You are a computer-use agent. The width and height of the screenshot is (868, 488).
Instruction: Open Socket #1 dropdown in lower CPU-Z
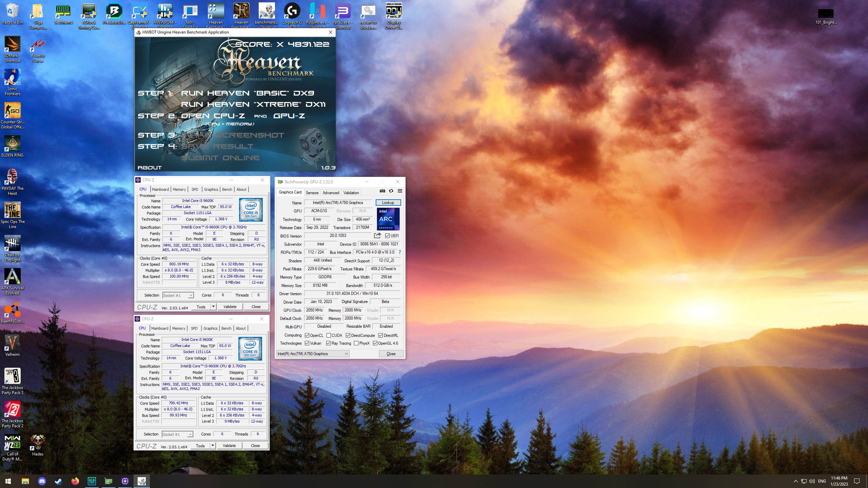(x=177, y=434)
